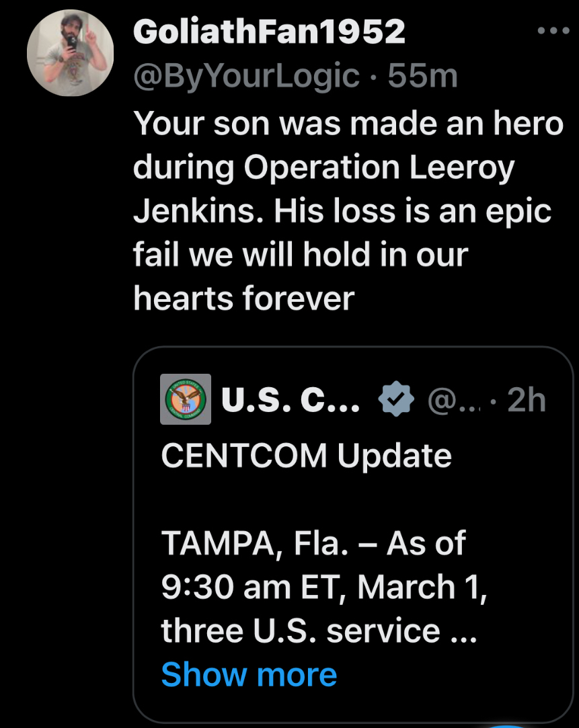Click the 55m post timestamp
This screenshot has width=579, height=728.
pos(423,76)
